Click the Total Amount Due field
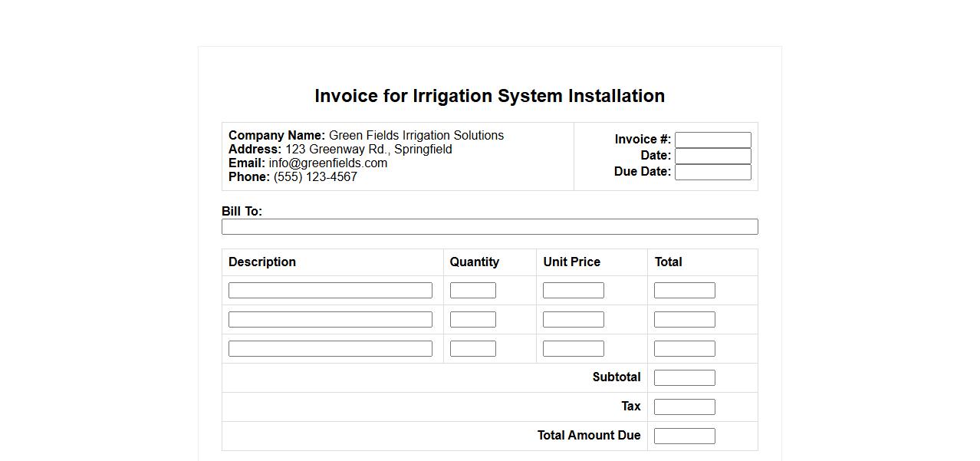 684,436
